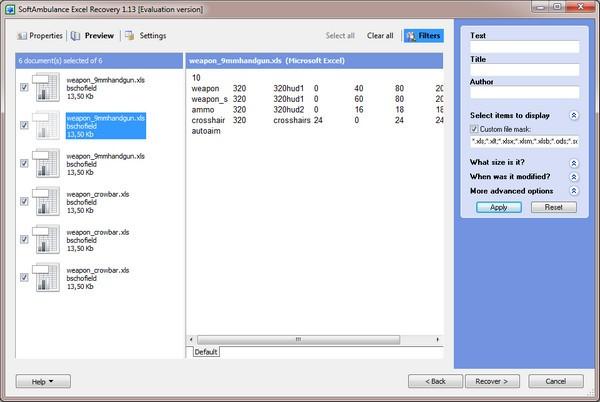The height and width of the screenshot is (402, 600).
Task: Click the Select all link
Action: (340, 36)
